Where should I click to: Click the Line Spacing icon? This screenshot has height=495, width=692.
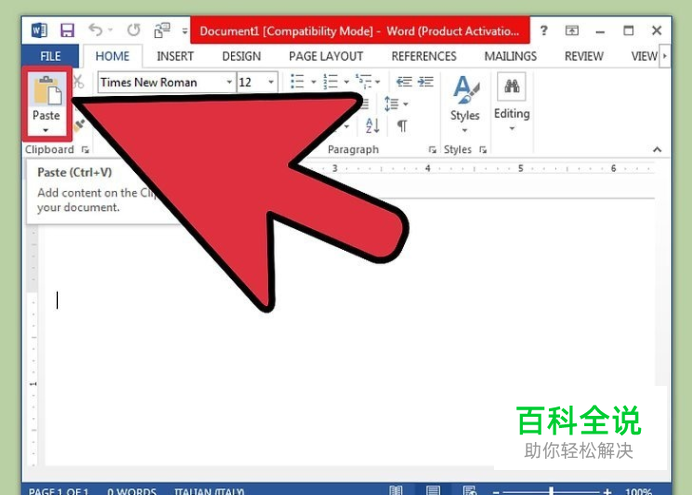pos(391,104)
